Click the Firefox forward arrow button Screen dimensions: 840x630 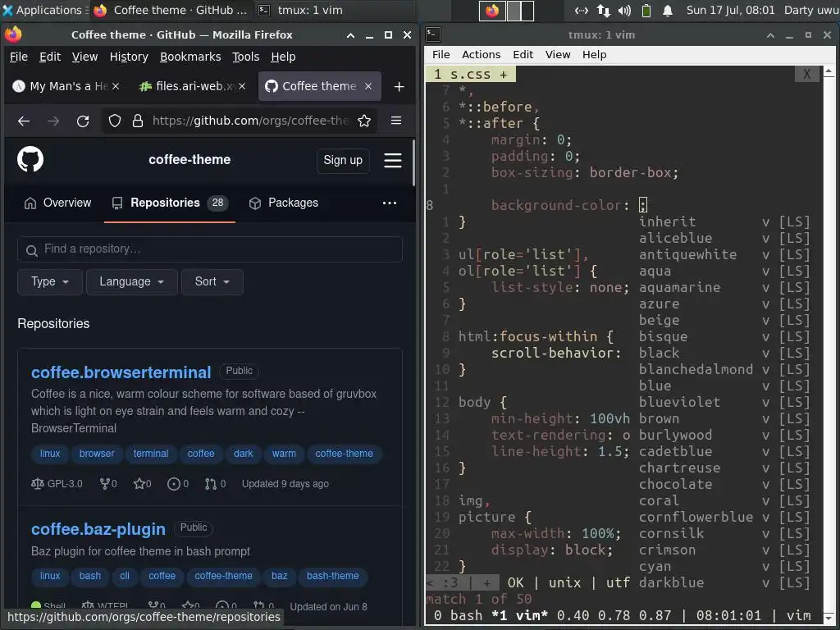pyautogui.click(x=53, y=121)
